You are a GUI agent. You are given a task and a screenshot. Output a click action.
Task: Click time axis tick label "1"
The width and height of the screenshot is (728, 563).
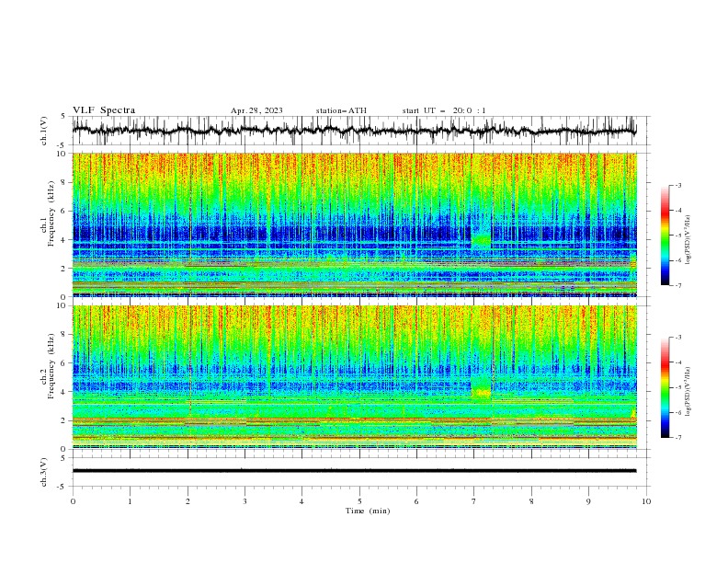click(130, 501)
